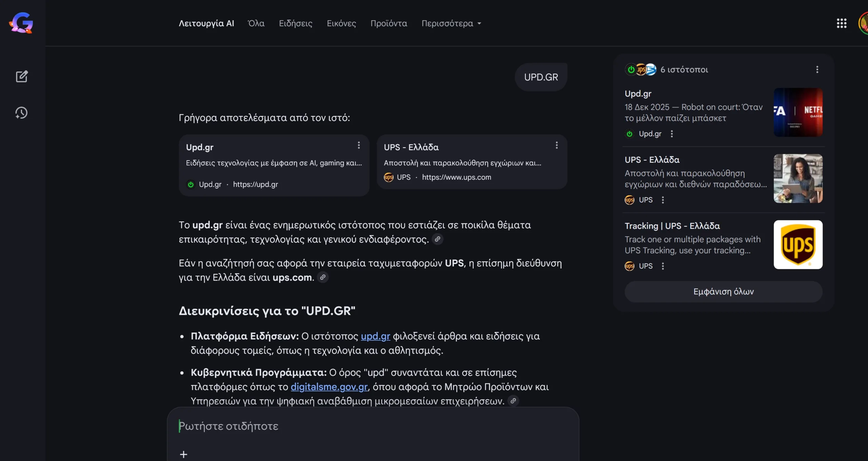Open the digitalsme.gov.gr link
Screen dimensions: 868x461
tap(329, 387)
